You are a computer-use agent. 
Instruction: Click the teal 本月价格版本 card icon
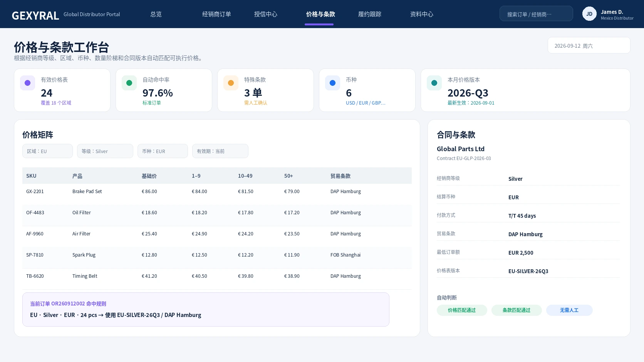(434, 83)
